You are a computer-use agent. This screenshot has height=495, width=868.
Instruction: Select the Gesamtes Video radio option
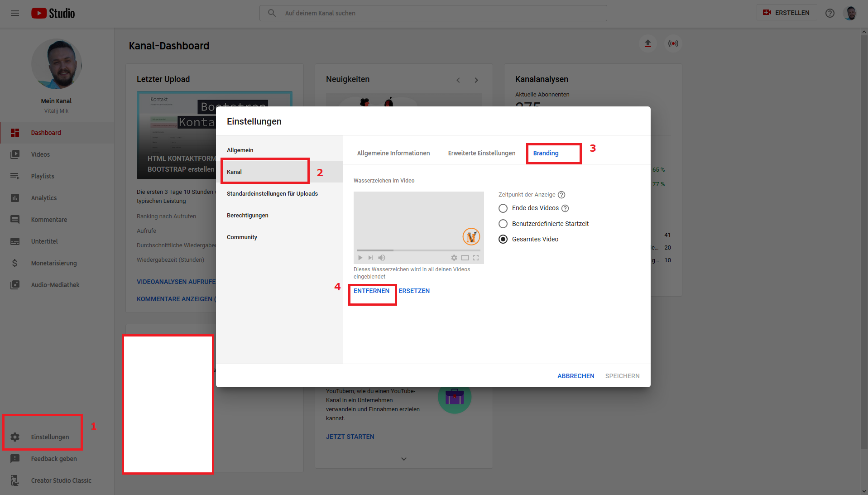503,239
